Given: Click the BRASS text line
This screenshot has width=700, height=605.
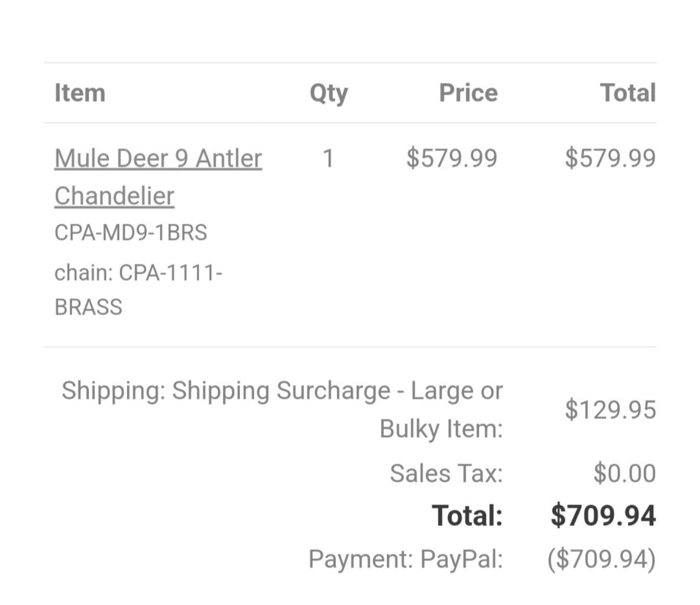Looking at the screenshot, I should click(88, 307).
